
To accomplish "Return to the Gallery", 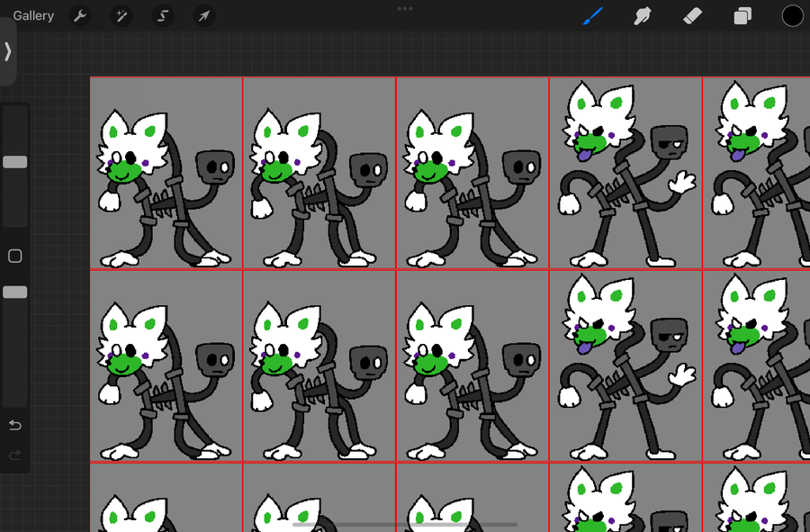I will [x=33, y=16].
